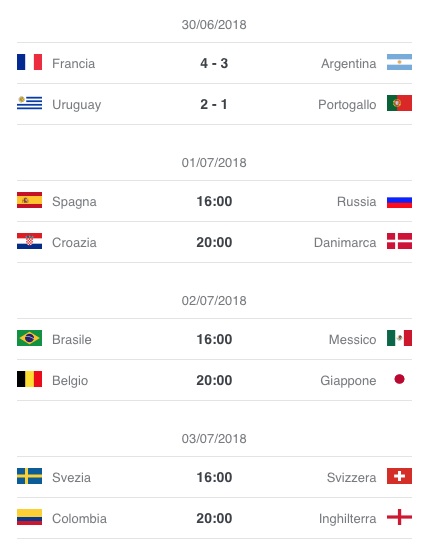
Task: Click the Brazil flag icon
Action: click(x=29, y=338)
